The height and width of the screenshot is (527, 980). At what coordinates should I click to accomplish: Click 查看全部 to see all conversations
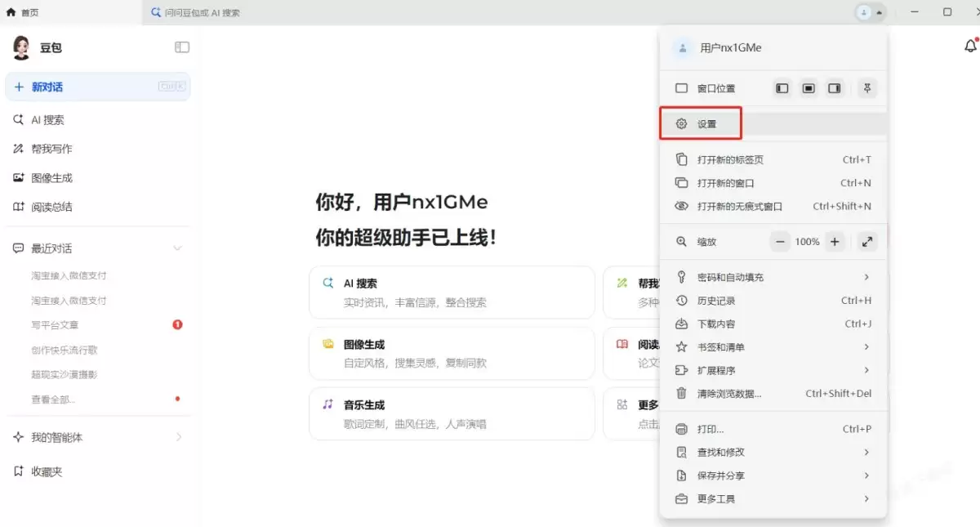click(x=53, y=400)
